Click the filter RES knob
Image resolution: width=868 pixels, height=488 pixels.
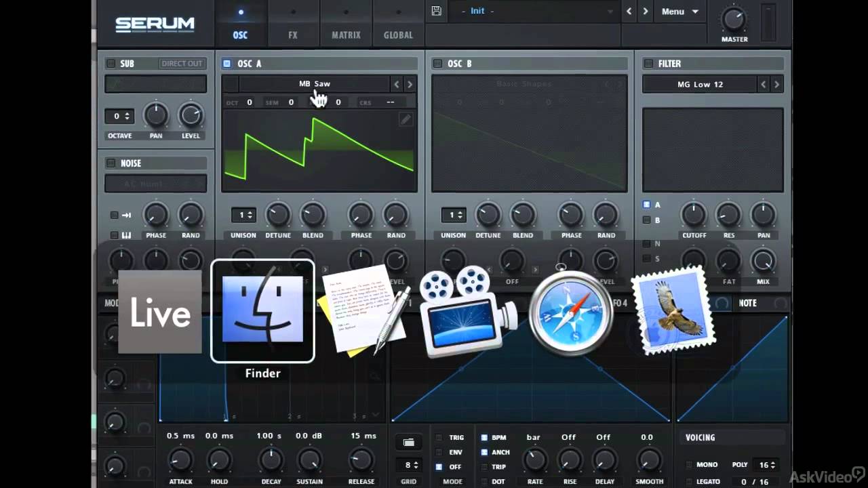tap(729, 215)
